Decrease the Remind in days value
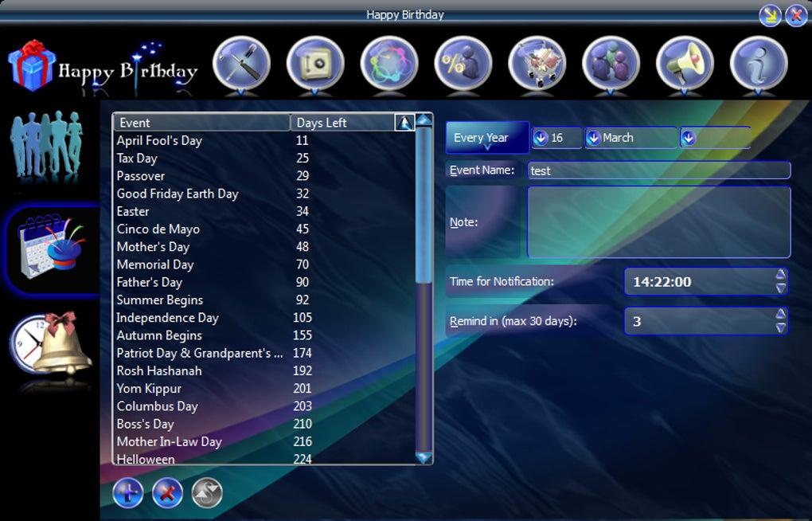 [780, 327]
